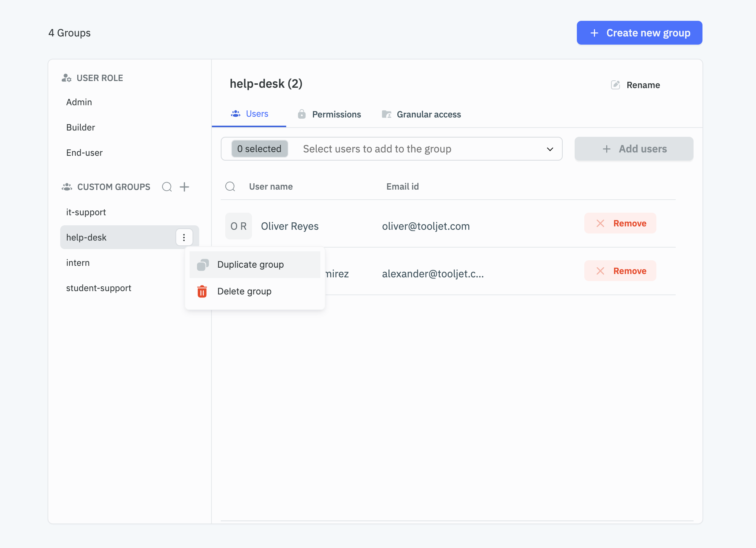Choose Duplicate group from context menu

(251, 265)
